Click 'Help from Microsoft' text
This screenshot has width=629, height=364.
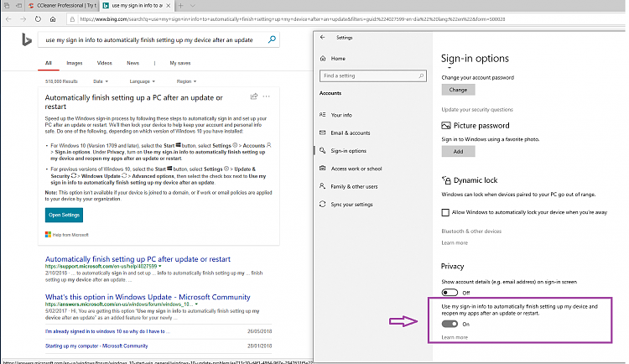point(70,235)
